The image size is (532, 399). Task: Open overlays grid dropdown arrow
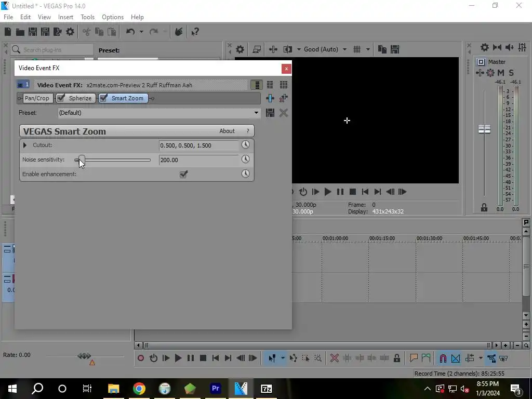(x=368, y=49)
